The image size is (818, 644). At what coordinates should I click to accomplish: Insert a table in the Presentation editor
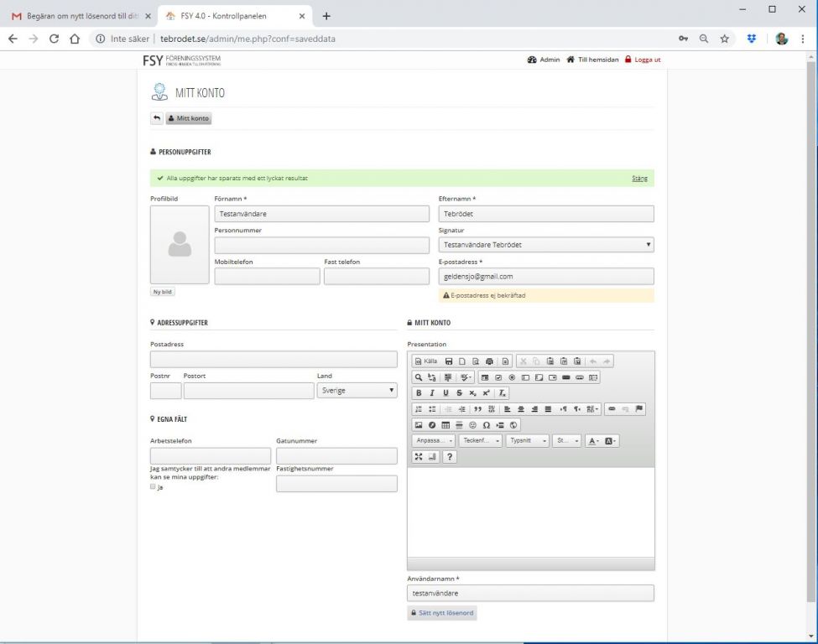(445, 424)
